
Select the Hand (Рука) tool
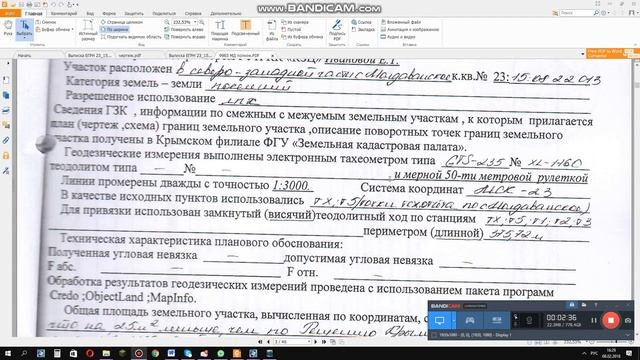pos(8,29)
